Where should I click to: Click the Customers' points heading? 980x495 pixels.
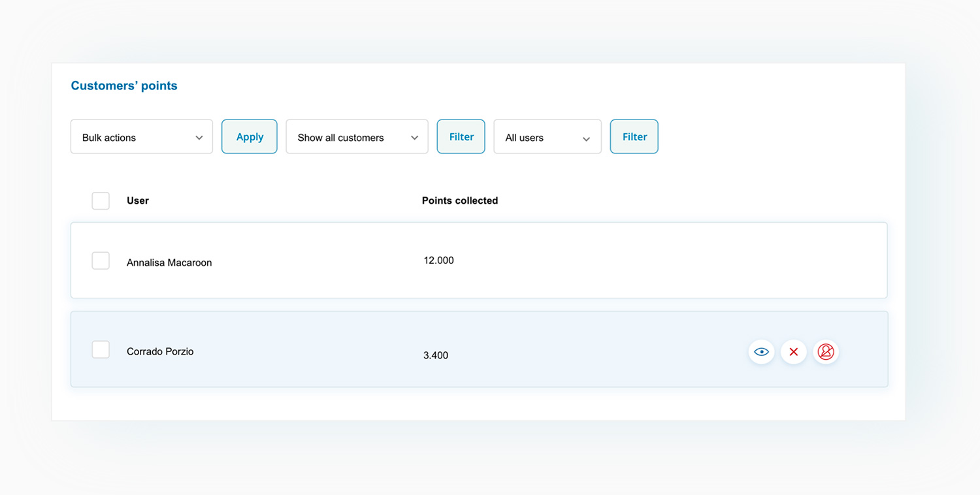coord(124,86)
